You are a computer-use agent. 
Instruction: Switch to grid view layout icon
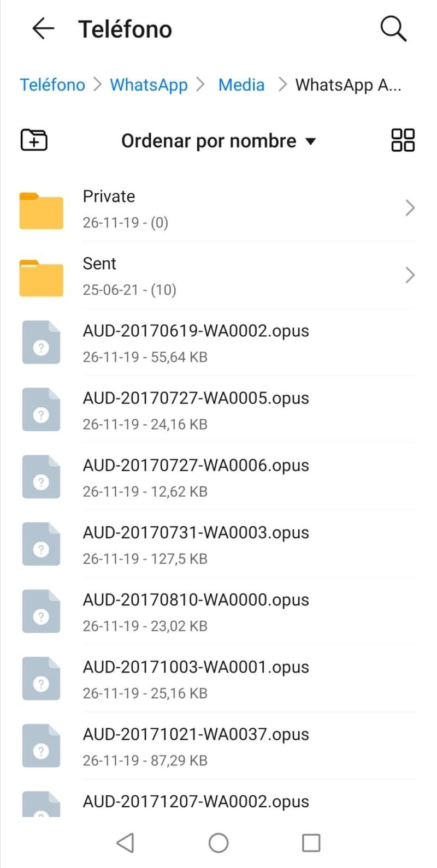point(403,140)
